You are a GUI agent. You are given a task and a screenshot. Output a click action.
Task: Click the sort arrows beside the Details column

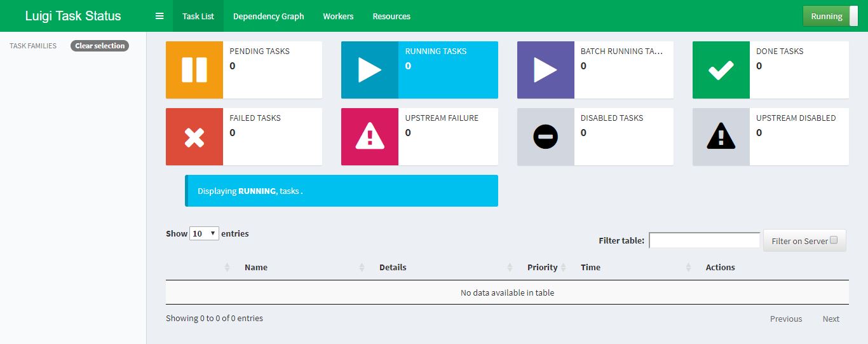click(x=510, y=268)
